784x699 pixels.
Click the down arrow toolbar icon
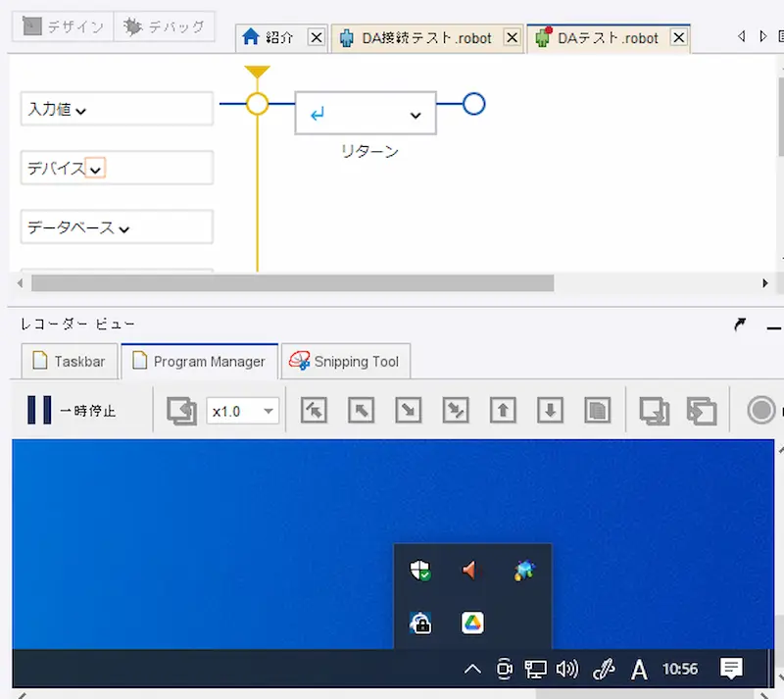click(550, 411)
